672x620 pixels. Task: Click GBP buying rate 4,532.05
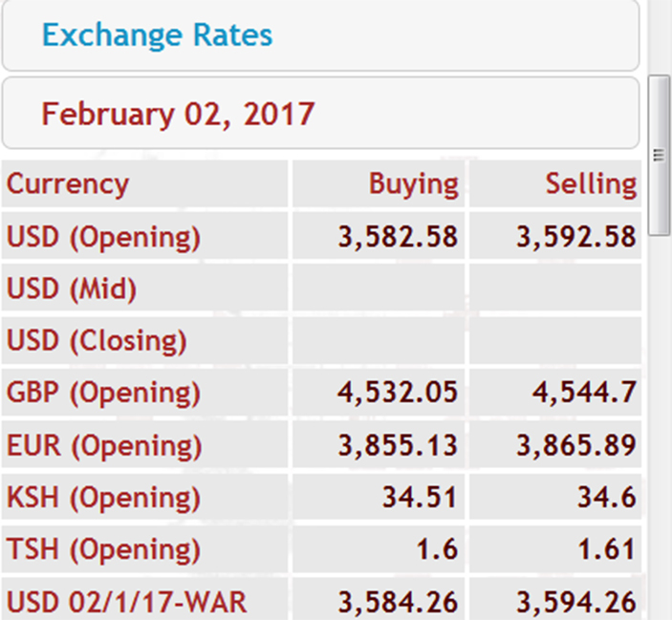(x=398, y=393)
